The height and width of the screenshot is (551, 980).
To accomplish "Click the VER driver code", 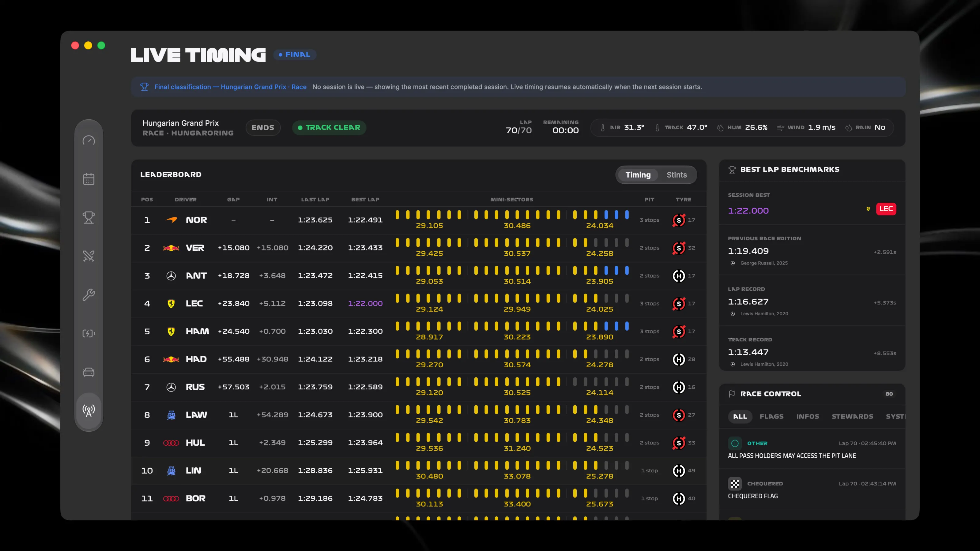I will click(x=195, y=248).
